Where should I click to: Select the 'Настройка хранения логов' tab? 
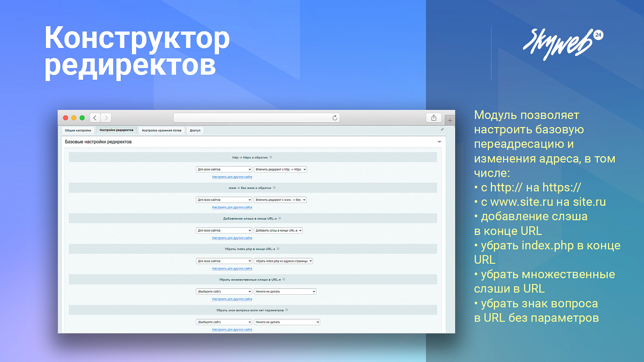[x=162, y=130]
